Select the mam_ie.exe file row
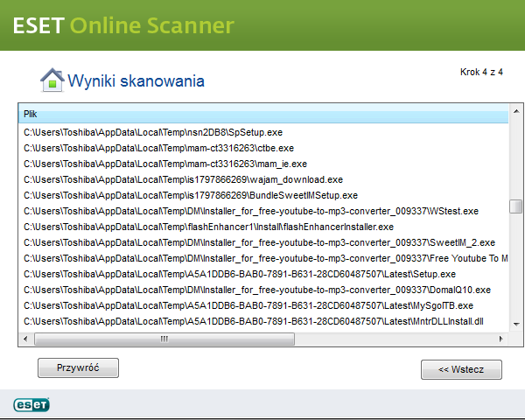 click(263, 164)
